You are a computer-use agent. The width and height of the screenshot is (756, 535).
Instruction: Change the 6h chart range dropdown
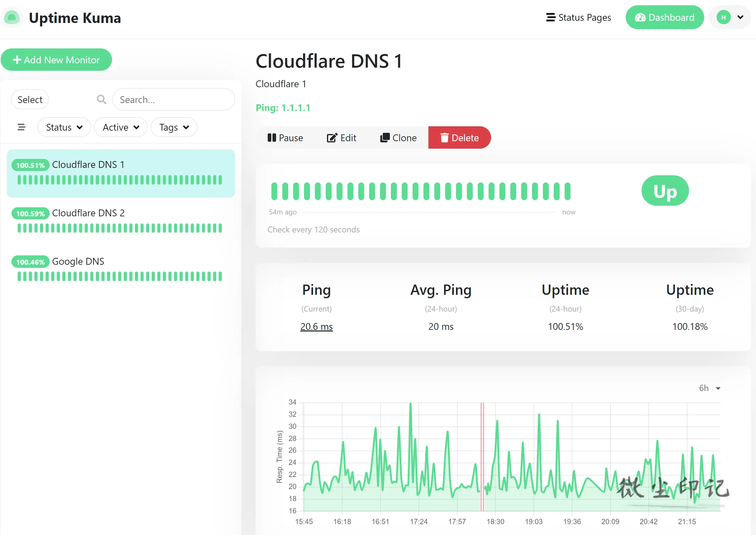pos(709,388)
